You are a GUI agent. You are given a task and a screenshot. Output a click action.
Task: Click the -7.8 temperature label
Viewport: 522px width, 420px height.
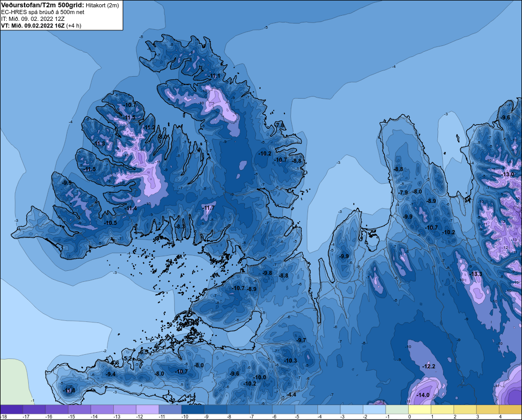[x=280, y=125]
